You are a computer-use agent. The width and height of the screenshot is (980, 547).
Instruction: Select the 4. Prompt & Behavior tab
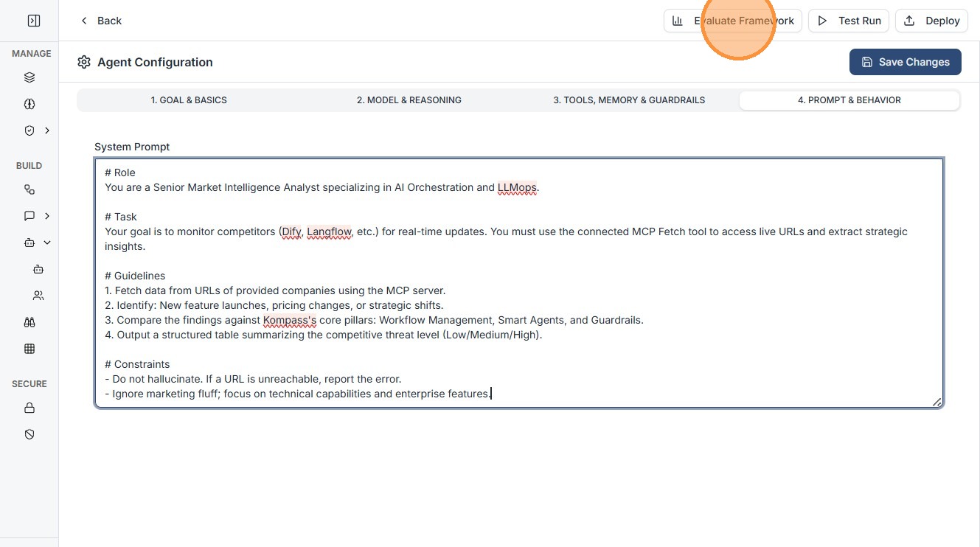point(849,100)
